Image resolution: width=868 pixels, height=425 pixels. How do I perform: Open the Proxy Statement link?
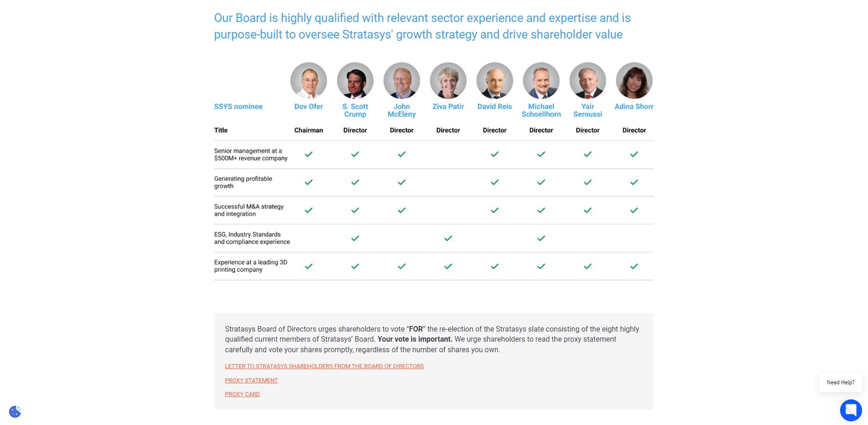pos(251,380)
